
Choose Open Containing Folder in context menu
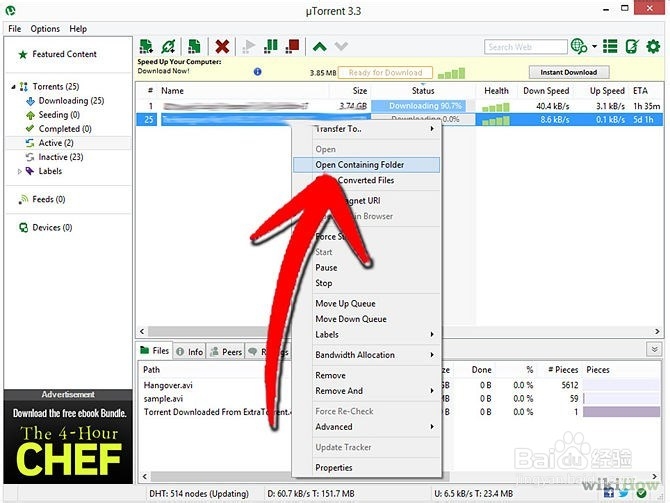366,165
